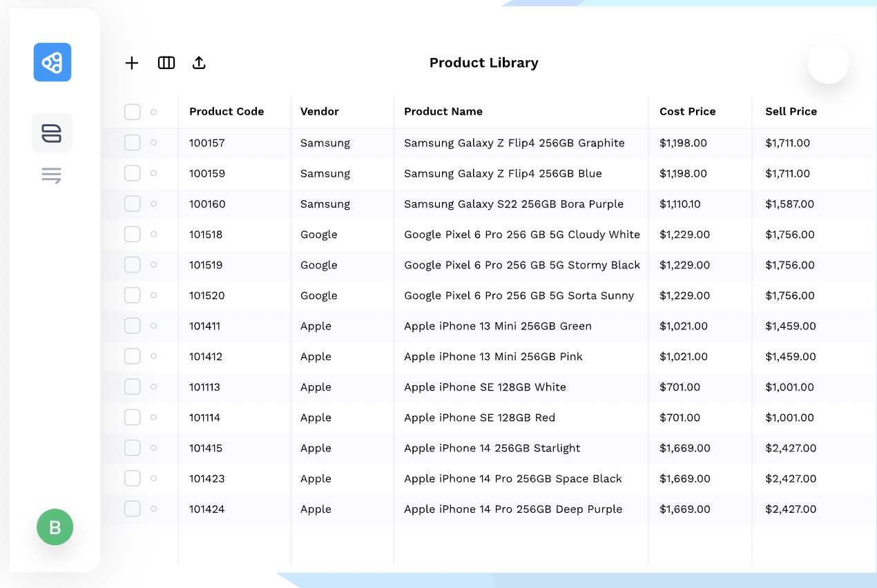Select the row checkbox for 101415
877x588 pixels.
pyautogui.click(x=133, y=448)
